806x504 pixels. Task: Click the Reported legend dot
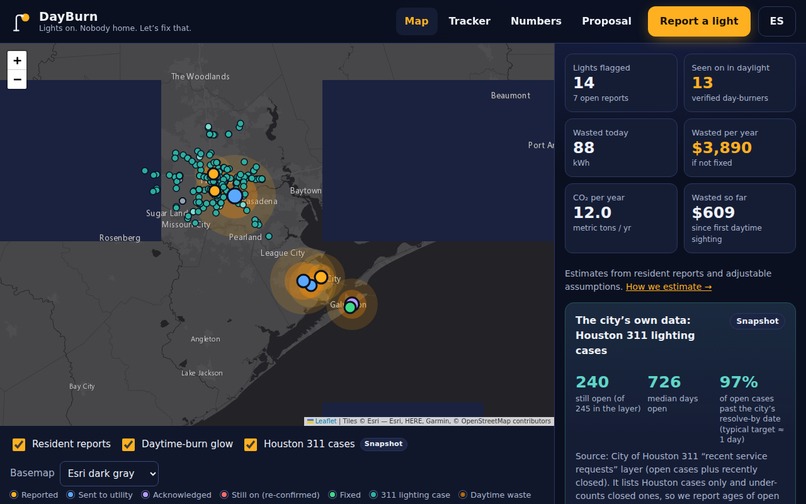(x=14, y=495)
